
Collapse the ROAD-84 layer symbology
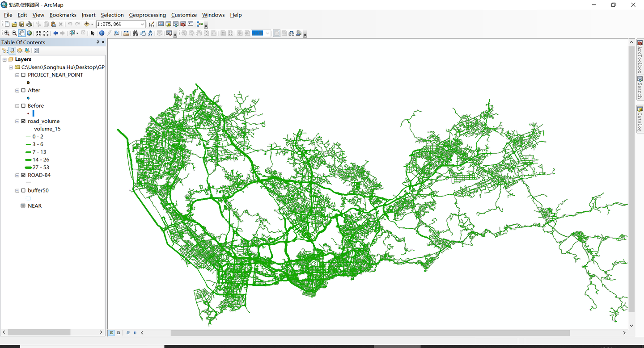pyautogui.click(x=17, y=175)
